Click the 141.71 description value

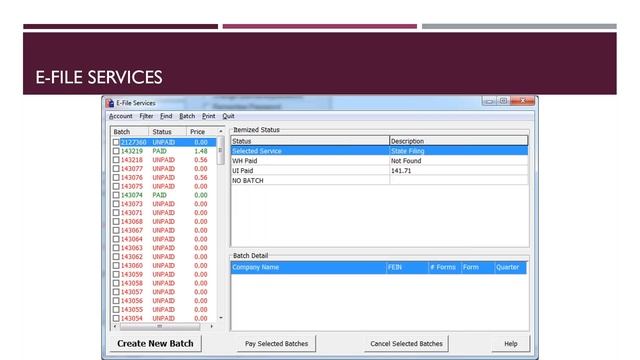(x=401, y=171)
